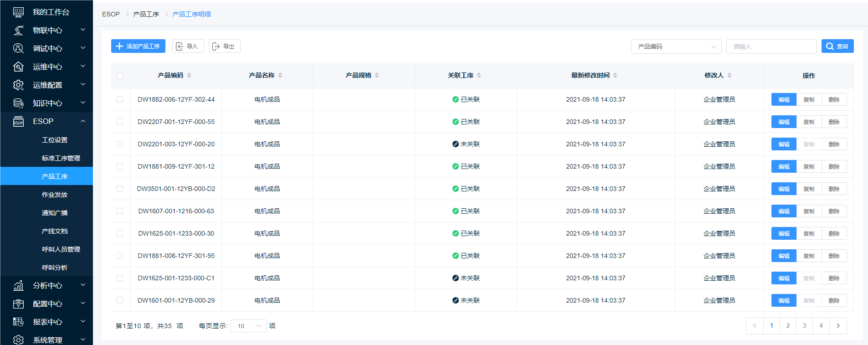Go to 作业发放 menu item
The width and height of the screenshot is (868, 345).
tap(54, 195)
